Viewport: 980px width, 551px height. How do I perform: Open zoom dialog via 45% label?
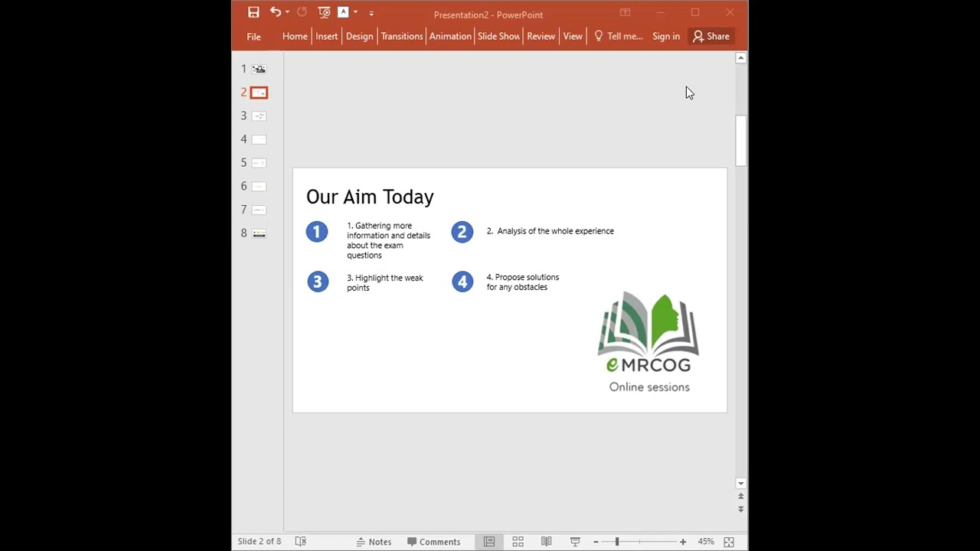click(x=706, y=542)
